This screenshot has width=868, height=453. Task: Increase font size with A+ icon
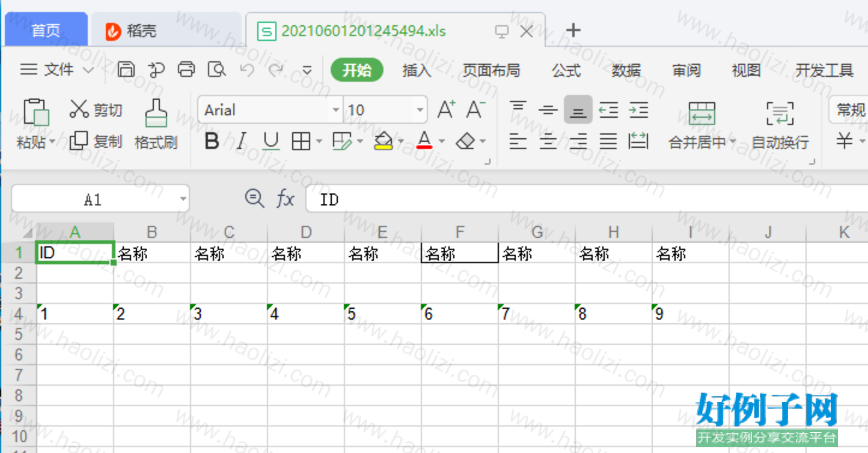click(x=446, y=110)
